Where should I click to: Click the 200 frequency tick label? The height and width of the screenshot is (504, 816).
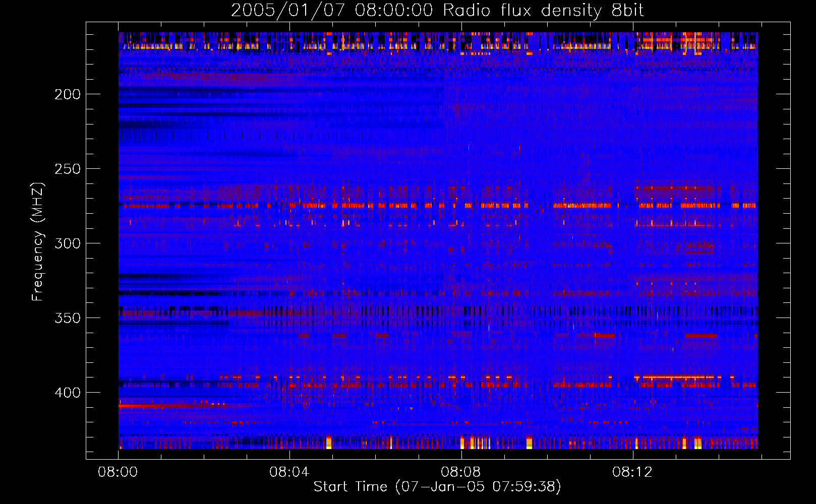click(x=68, y=94)
